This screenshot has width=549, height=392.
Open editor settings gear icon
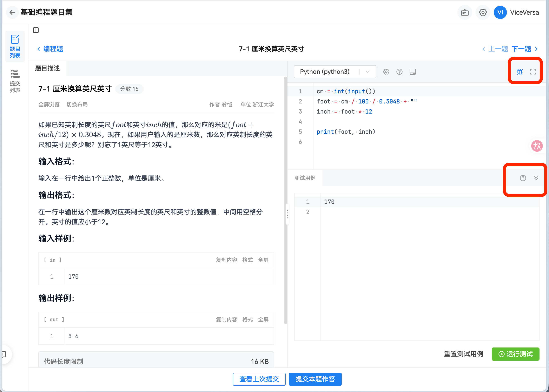386,72
